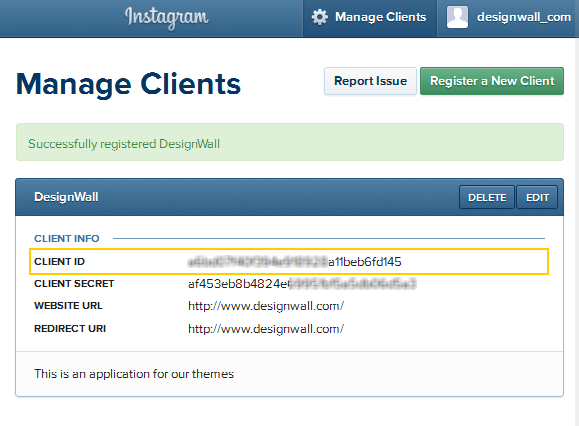
Task: Click the Redirect URI http://www.designwall.com/
Action: (x=266, y=329)
